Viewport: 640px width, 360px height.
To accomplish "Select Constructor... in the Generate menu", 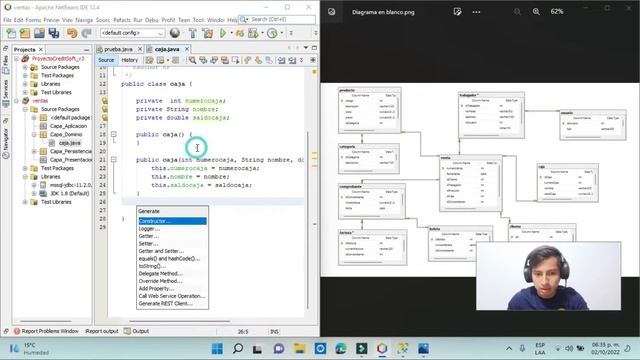I will [x=172, y=221].
